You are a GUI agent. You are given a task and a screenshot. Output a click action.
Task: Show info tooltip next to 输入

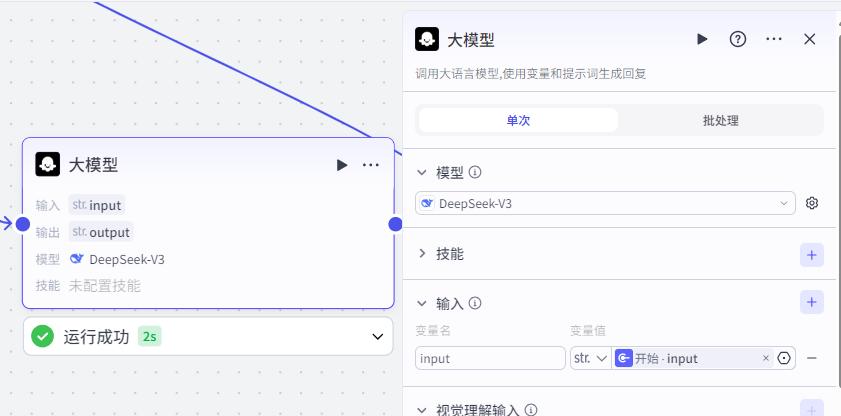coord(475,303)
